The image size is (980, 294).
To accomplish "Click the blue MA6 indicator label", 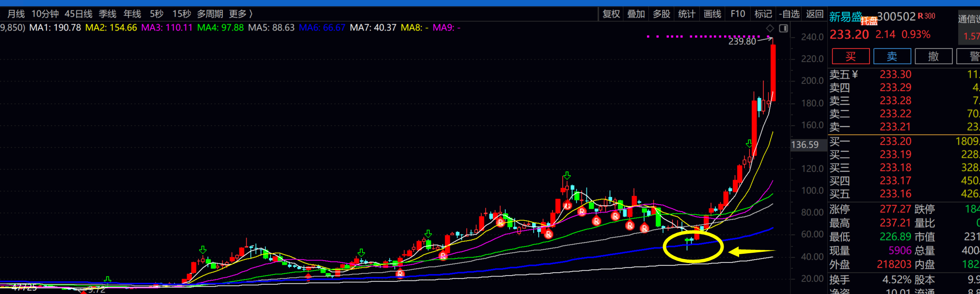I will click(x=322, y=28).
